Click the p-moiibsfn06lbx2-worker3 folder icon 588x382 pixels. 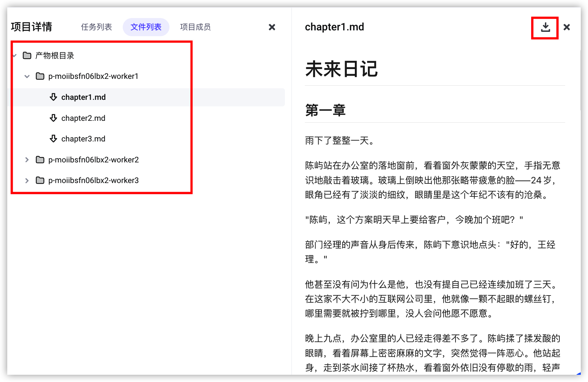point(40,180)
